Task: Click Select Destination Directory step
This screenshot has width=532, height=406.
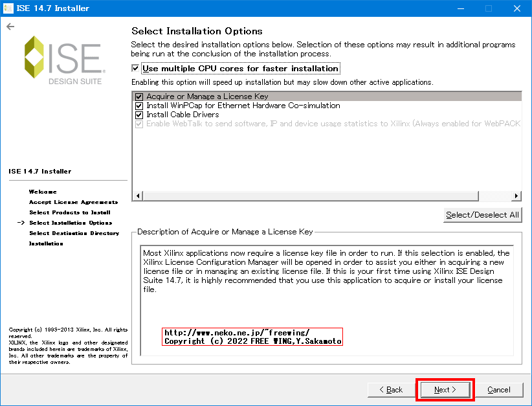Action: (74, 233)
